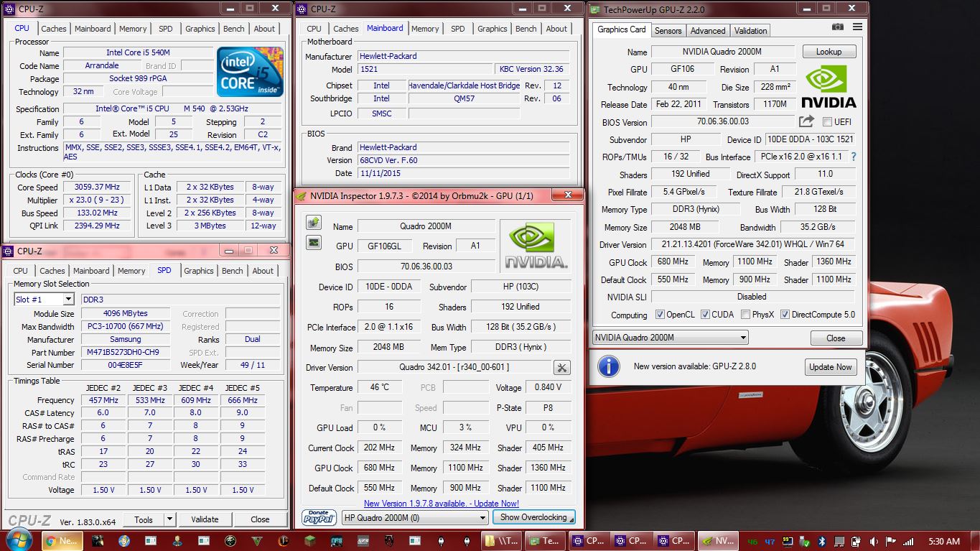980x551 pixels.
Task: Click the Lookup button
Action: pos(828,52)
